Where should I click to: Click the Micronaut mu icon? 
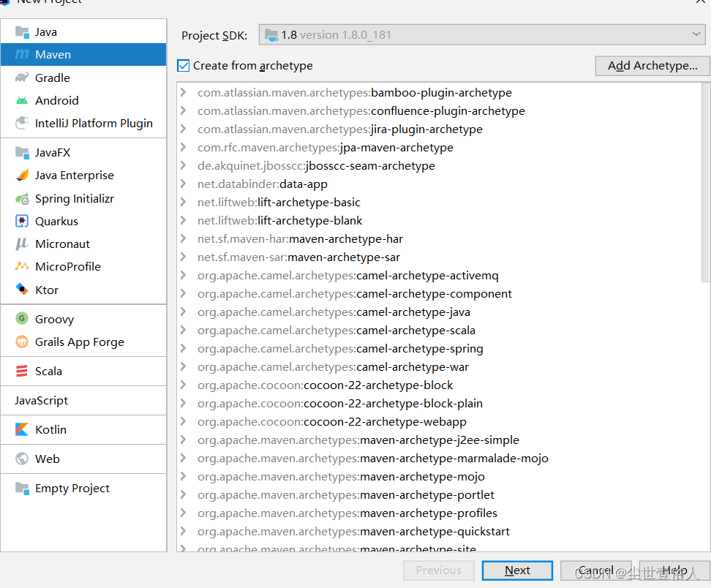point(22,244)
